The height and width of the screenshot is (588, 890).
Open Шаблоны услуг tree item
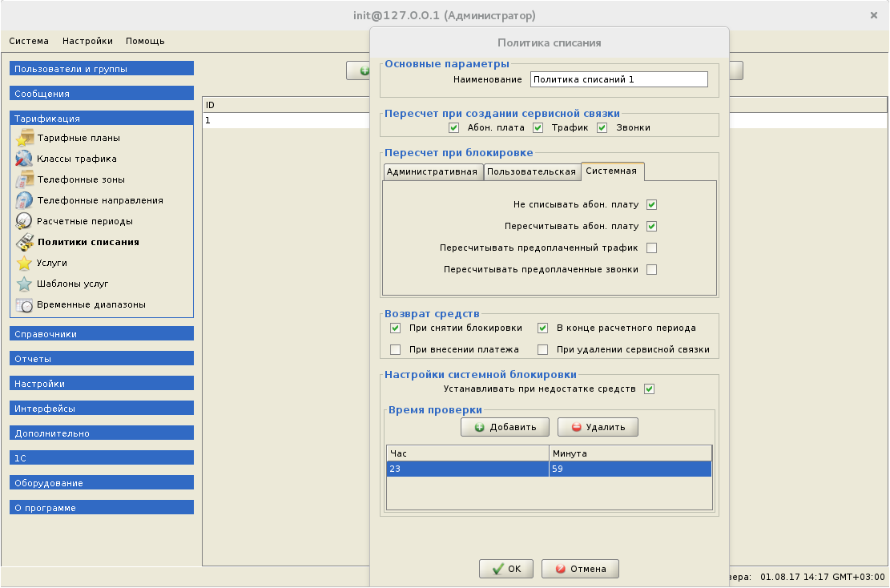click(x=72, y=284)
